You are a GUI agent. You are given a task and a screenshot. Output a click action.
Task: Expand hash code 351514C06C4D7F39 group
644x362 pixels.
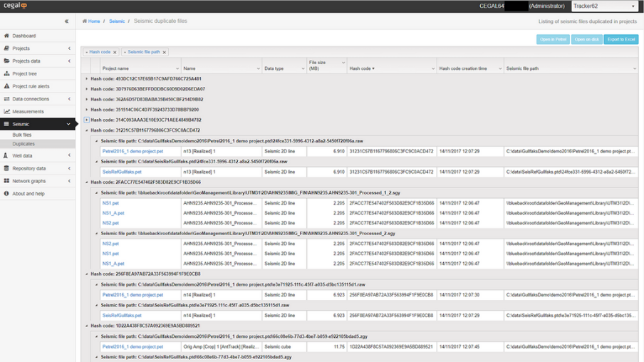pos(87,110)
